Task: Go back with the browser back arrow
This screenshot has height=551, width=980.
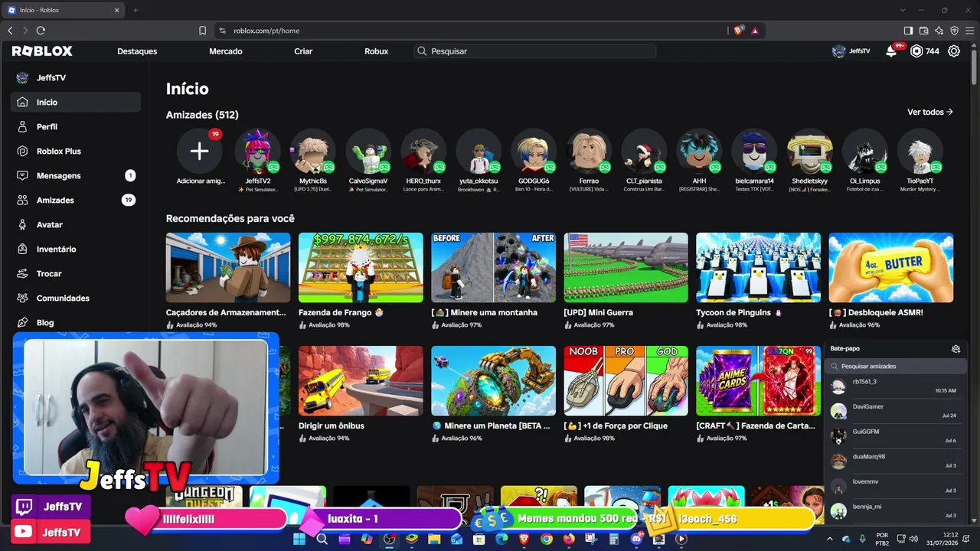Action: point(10,31)
